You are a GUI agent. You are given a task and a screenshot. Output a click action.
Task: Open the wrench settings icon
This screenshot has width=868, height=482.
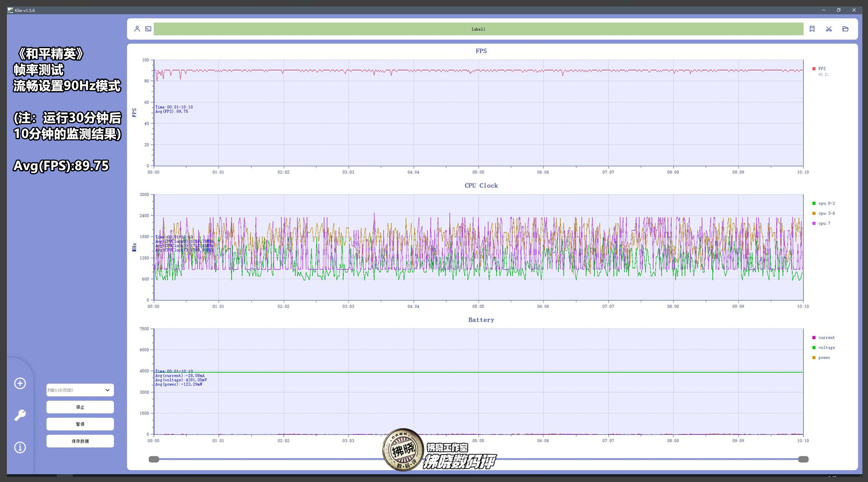20,416
